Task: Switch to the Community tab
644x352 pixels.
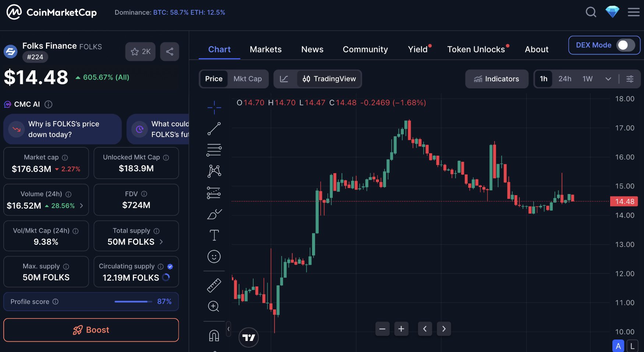Action: pos(365,49)
